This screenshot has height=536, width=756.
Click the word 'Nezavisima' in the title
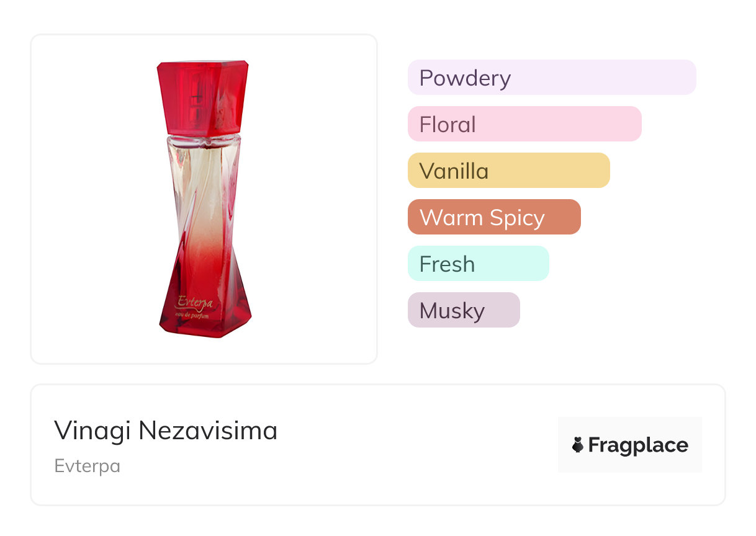pyautogui.click(x=207, y=431)
